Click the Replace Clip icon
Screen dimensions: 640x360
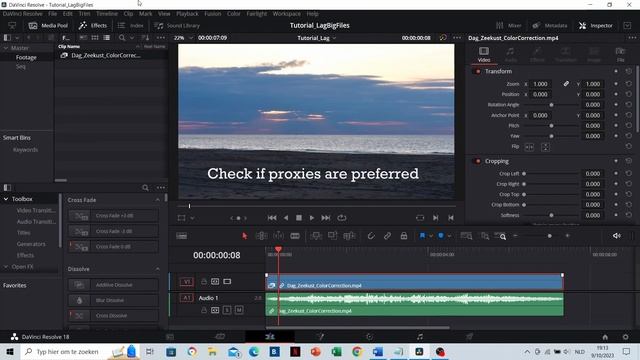349,236
